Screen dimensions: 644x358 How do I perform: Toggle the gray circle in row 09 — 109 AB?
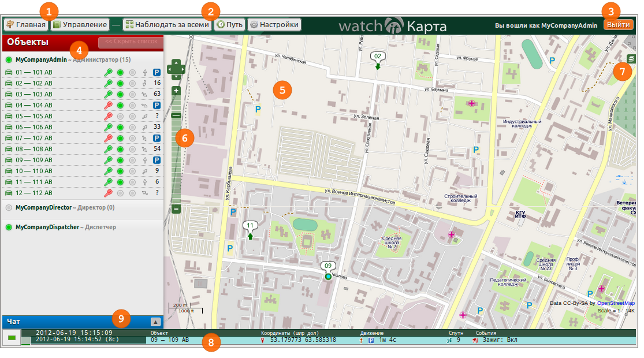(x=132, y=160)
